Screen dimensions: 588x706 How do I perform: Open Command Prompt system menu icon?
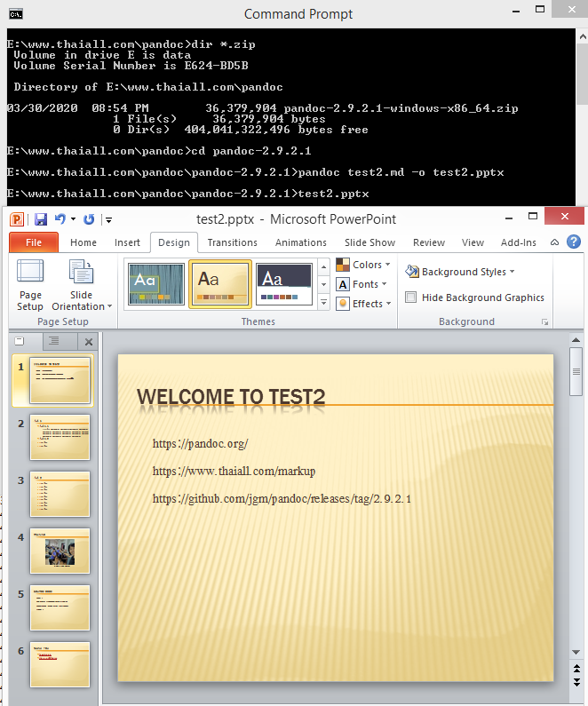[x=16, y=13]
